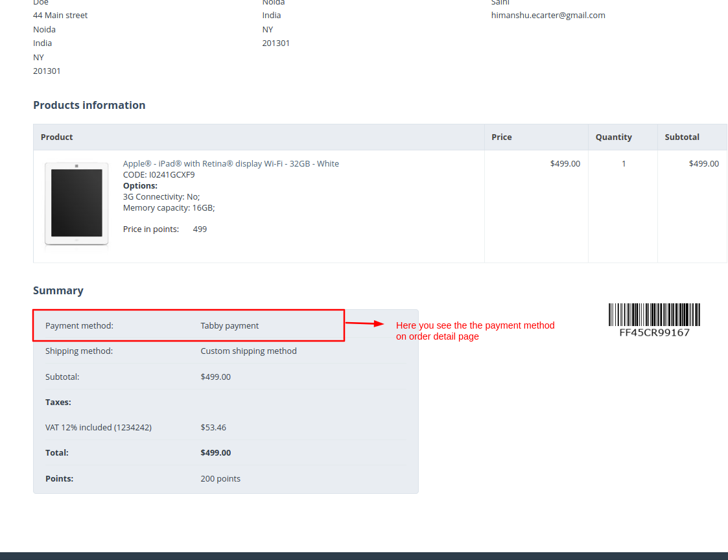This screenshot has height=560, width=728.
Task: Click the Total label in summary
Action: point(56,453)
